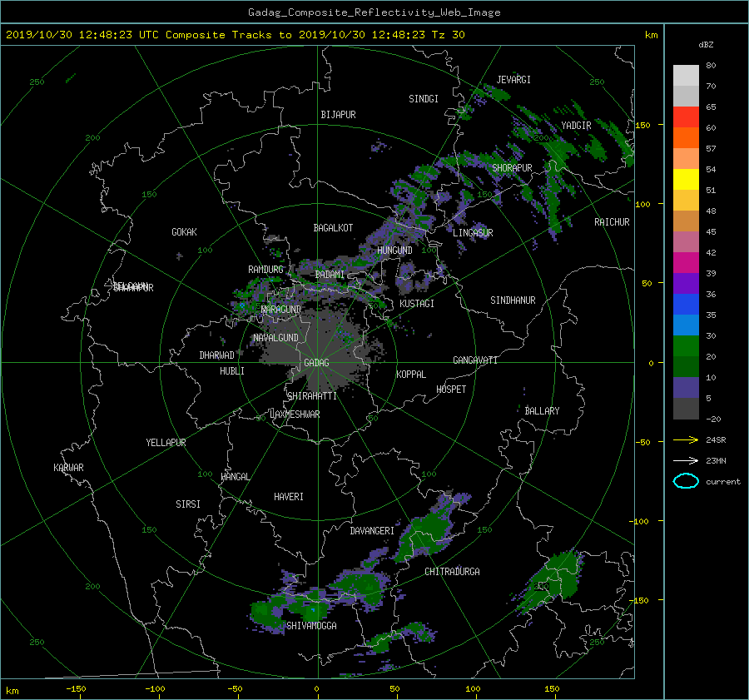Click the SINDHANUR city label
This screenshot has width=749, height=700.
(513, 300)
